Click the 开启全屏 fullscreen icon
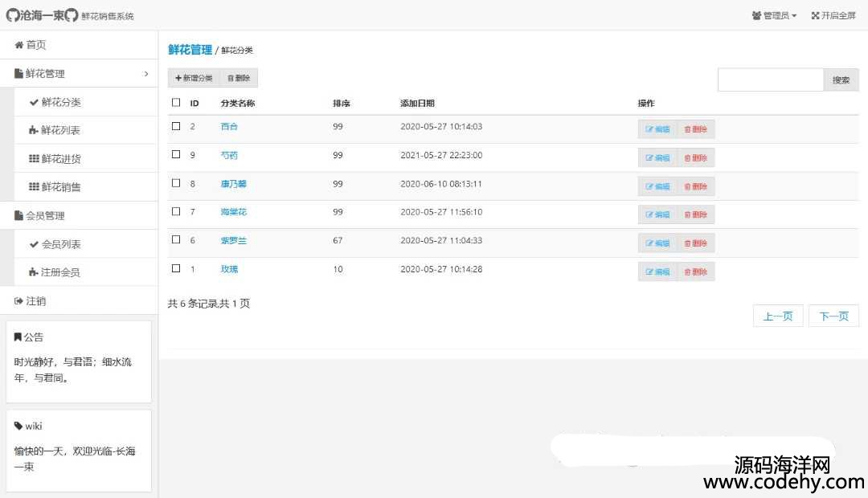868x498 pixels. pos(815,15)
